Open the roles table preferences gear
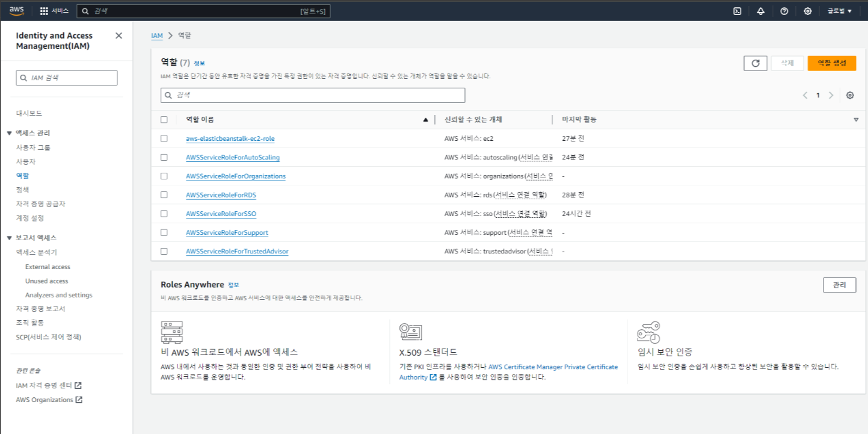Screen dimensions: 868x434 tap(850, 95)
